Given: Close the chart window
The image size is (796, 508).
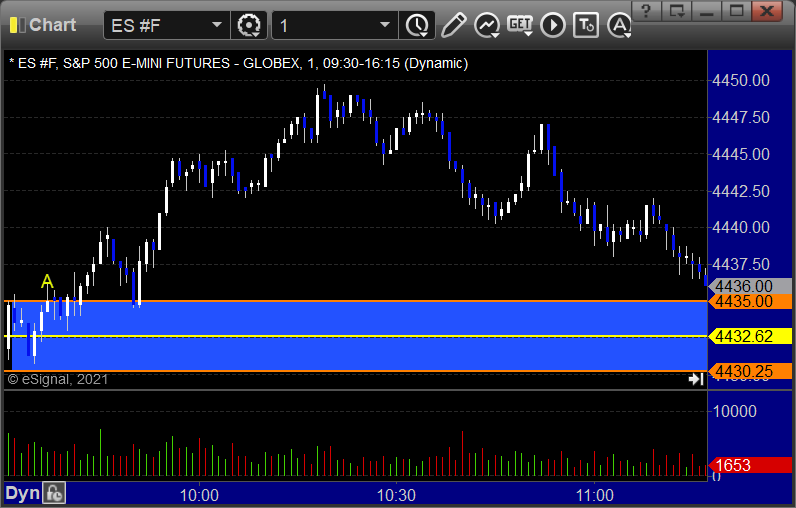Looking at the screenshot, I should click(x=767, y=11).
